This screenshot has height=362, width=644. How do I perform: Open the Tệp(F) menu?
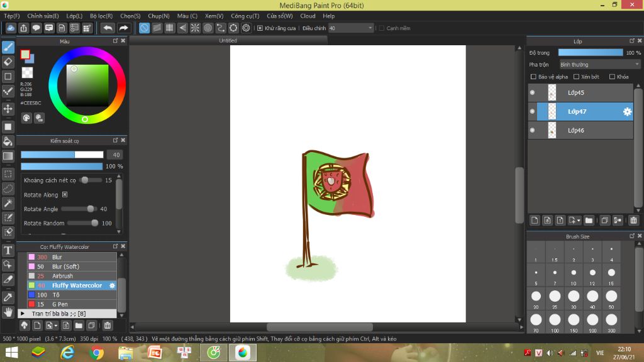[12, 16]
